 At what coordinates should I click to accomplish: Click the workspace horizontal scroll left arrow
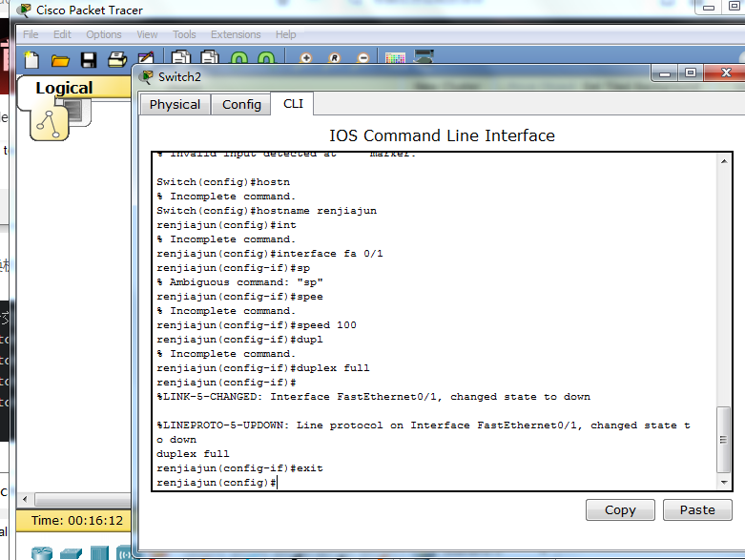tap(25, 499)
